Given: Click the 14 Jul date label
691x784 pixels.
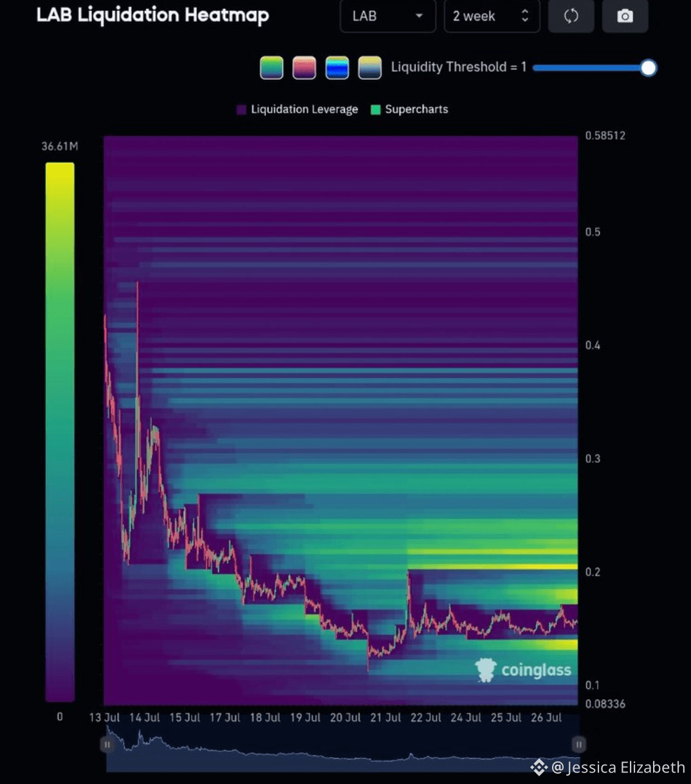Looking at the screenshot, I should tap(144, 717).
